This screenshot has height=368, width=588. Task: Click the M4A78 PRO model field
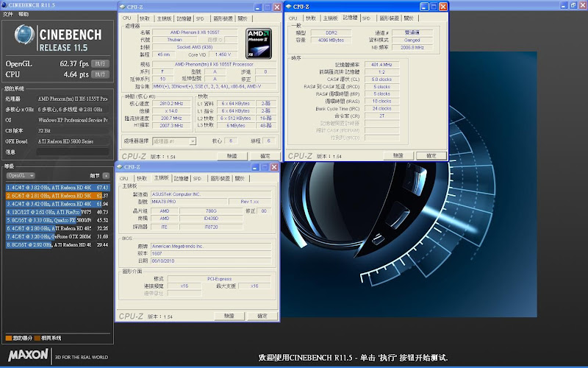[189, 202]
